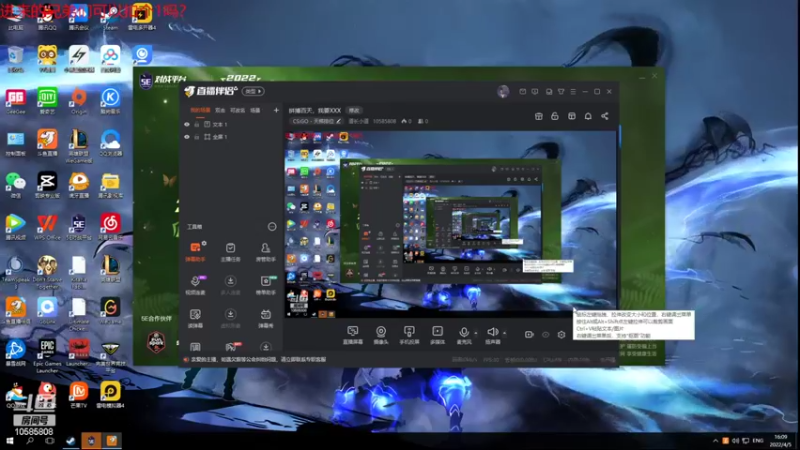
Task: Add 摄像头 camera source
Action: (x=381, y=335)
